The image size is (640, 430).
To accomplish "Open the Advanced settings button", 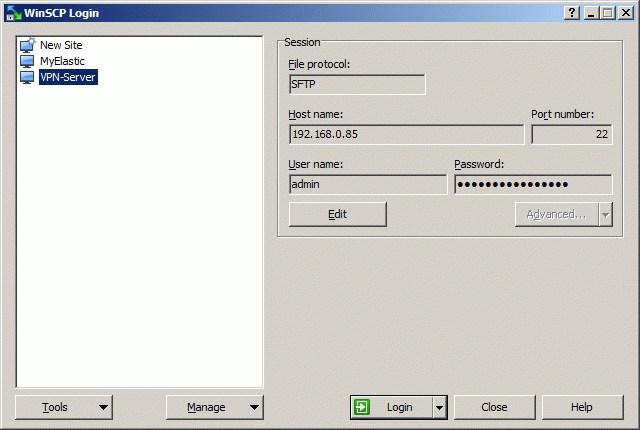I will point(557,215).
